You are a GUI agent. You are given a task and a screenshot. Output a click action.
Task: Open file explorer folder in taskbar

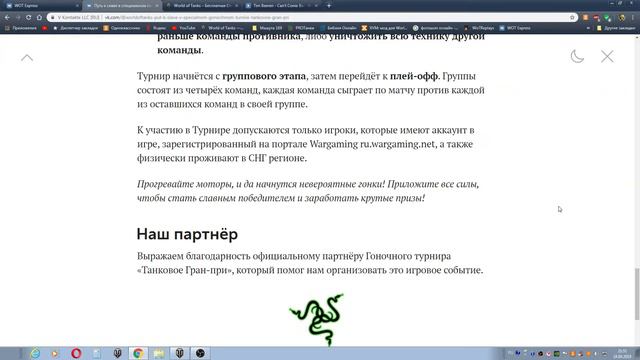[159, 353]
